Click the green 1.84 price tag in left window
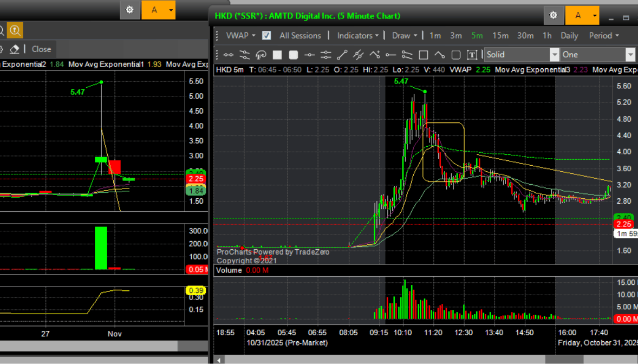This screenshot has width=638, height=364. click(x=196, y=191)
